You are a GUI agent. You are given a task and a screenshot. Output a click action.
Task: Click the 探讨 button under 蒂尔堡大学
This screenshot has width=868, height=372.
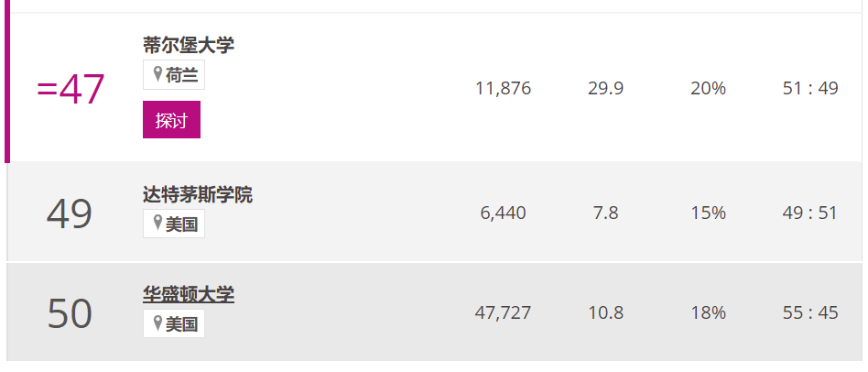click(171, 119)
